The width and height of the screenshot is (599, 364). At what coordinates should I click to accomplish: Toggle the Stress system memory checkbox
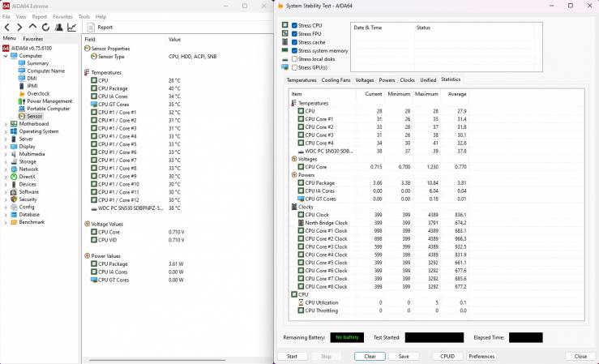[294, 51]
